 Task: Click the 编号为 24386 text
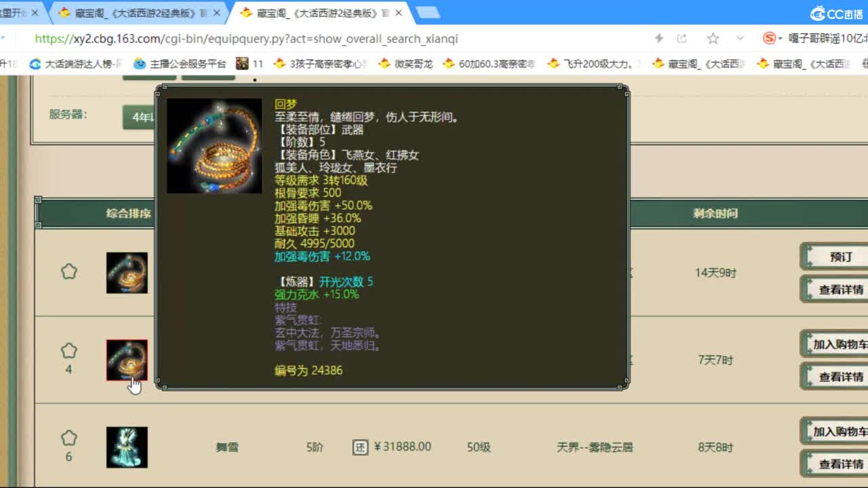pos(309,371)
